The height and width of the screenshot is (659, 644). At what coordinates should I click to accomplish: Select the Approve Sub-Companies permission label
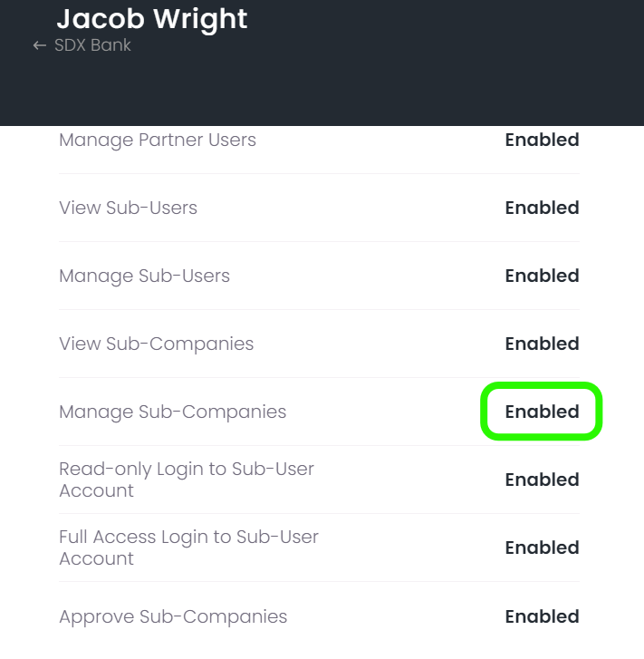click(x=173, y=616)
